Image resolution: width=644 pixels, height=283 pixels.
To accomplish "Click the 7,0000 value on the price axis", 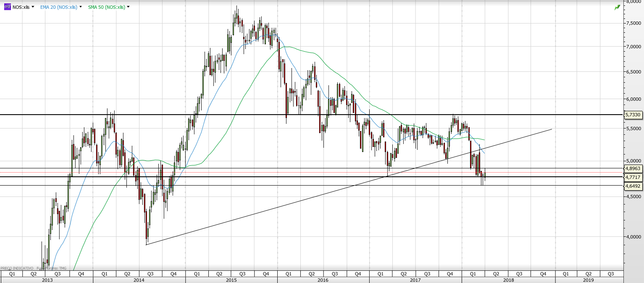I will [633, 47].
